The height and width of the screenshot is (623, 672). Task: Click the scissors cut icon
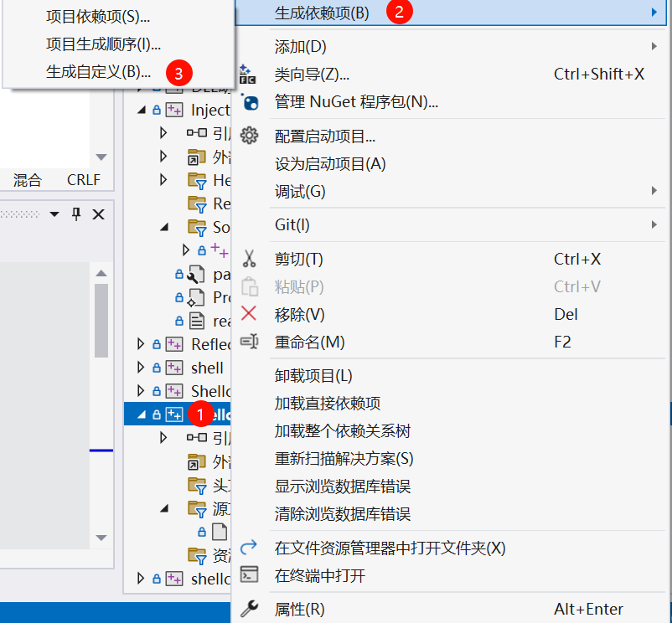coord(249,259)
